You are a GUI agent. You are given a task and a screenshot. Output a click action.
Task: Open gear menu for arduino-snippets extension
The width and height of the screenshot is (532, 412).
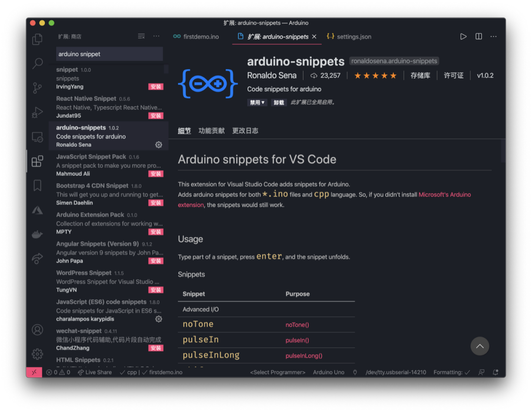tap(159, 145)
